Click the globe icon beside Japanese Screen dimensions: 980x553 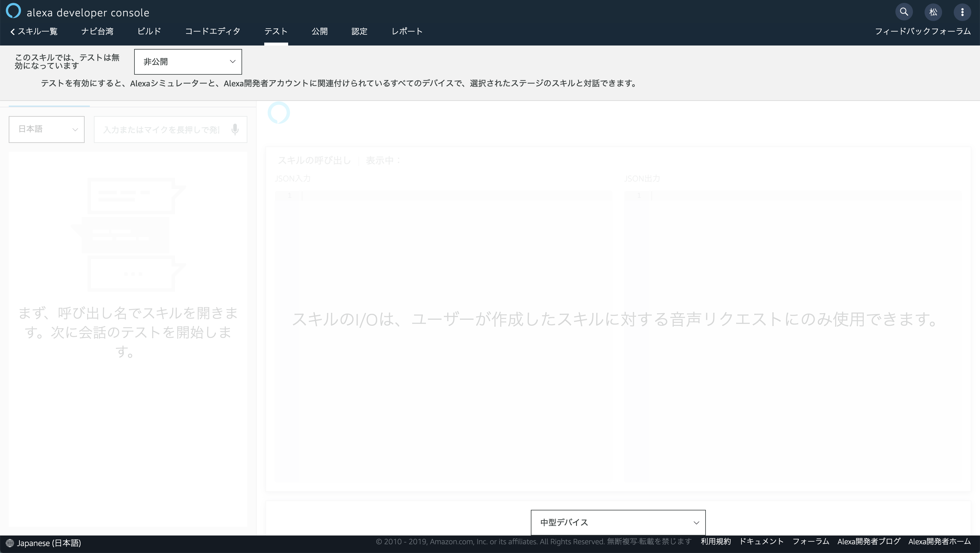[10, 543]
